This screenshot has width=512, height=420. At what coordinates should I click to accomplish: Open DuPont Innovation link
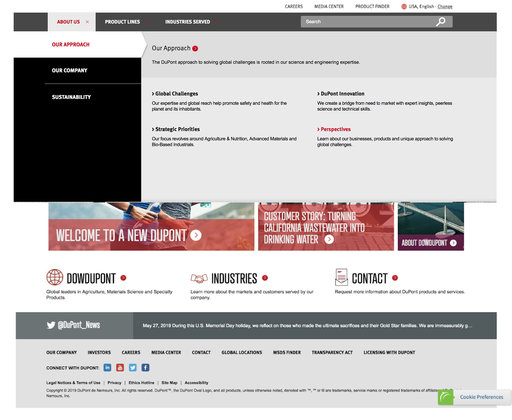pos(341,94)
